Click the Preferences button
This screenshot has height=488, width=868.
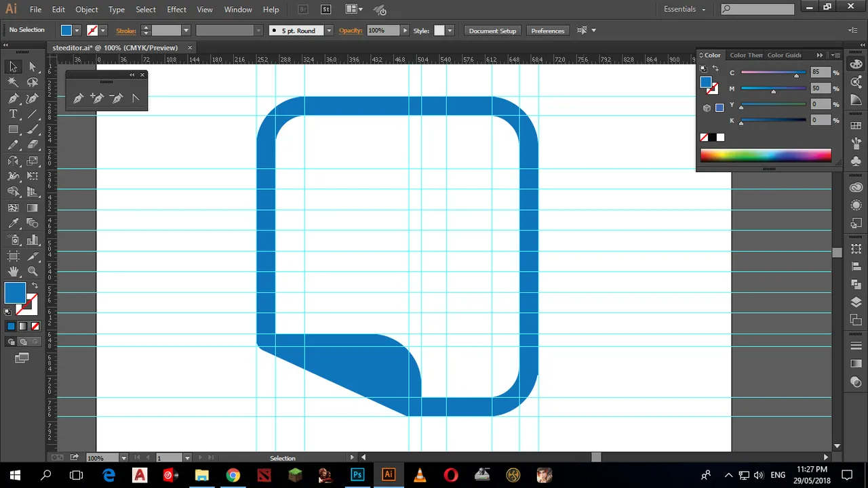click(x=548, y=30)
